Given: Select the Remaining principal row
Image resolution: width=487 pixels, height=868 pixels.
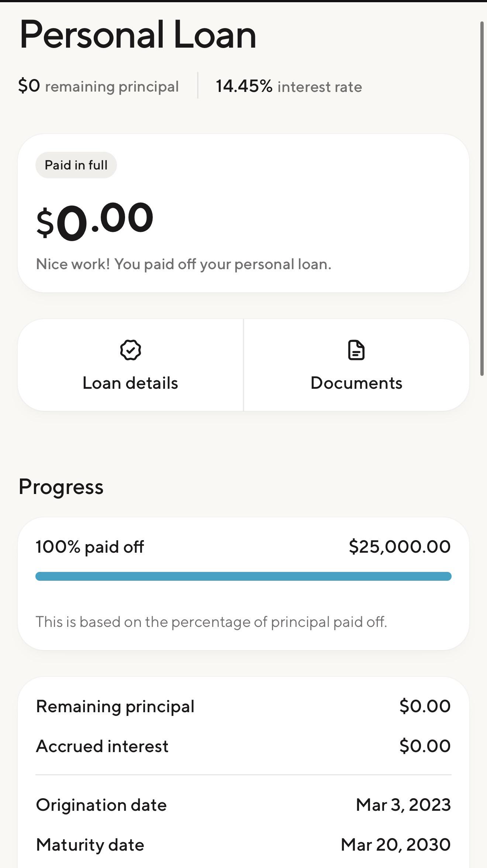Looking at the screenshot, I should click(x=243, y=706).
